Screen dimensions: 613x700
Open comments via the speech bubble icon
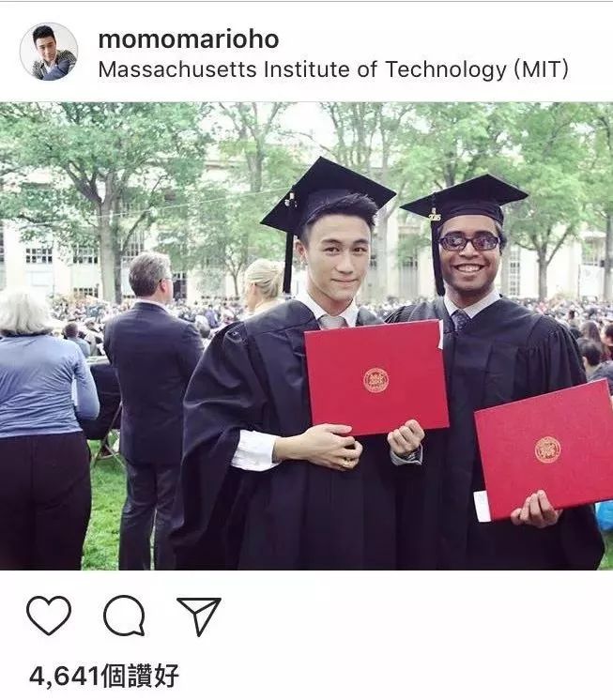tap(124, 616)
